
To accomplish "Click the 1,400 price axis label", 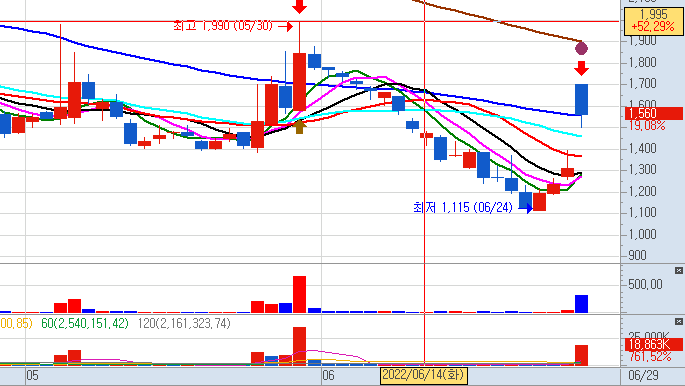I will click(642, 148).
